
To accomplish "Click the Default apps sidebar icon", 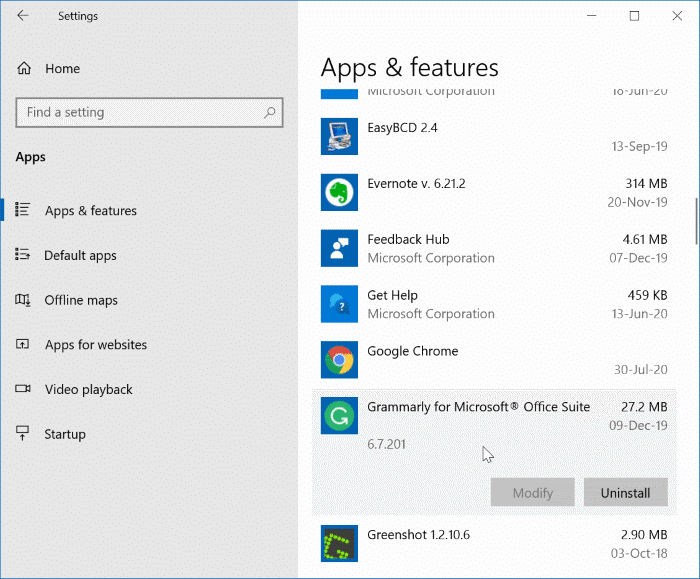I will pos(22,254).
